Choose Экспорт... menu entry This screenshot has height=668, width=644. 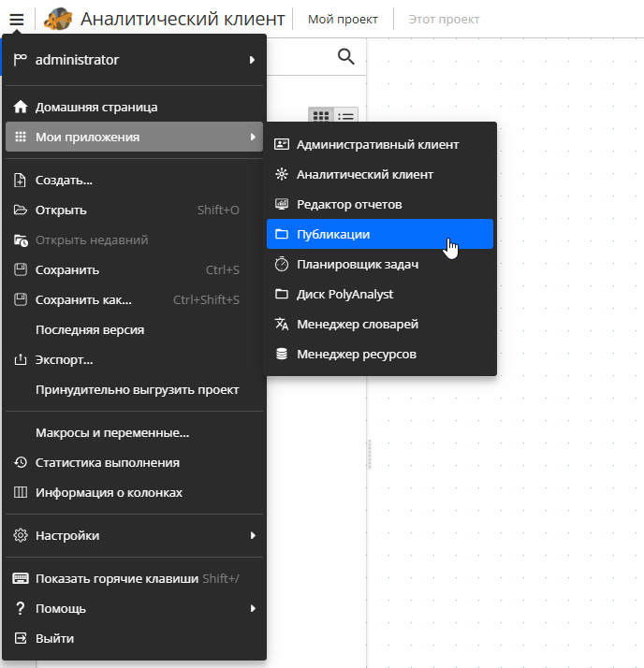(x=134, y=360)
